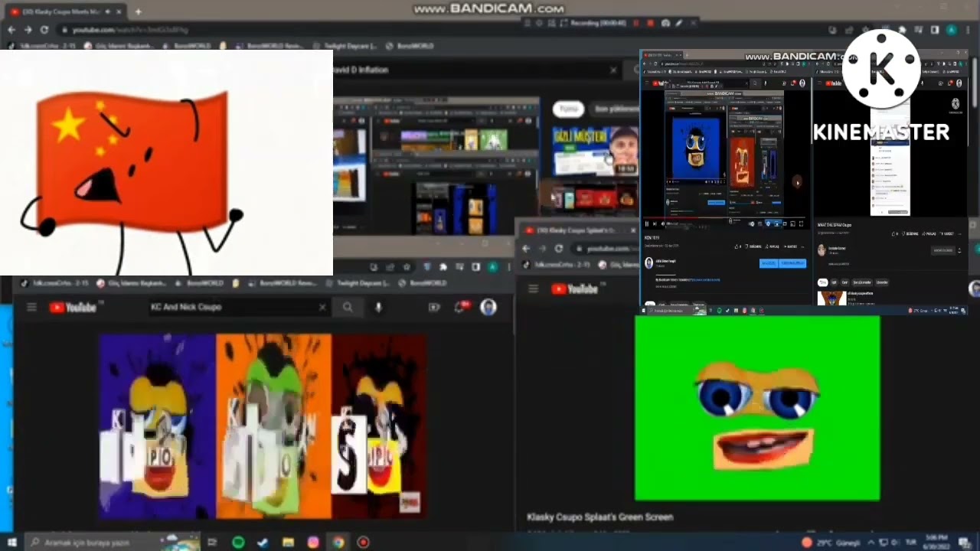Click back arrow in middle Chrome window
The image size is (980, 551).
tap(526, 248)
